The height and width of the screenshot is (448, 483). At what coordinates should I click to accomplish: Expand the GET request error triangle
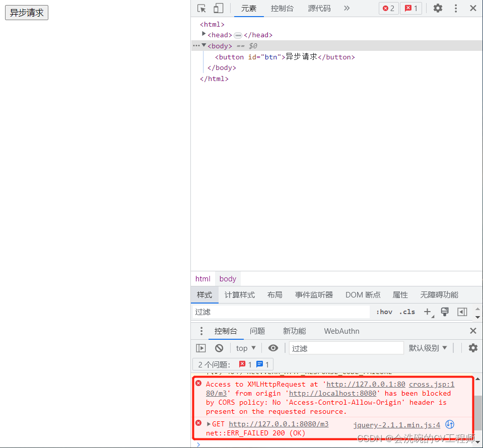point(209,424)
